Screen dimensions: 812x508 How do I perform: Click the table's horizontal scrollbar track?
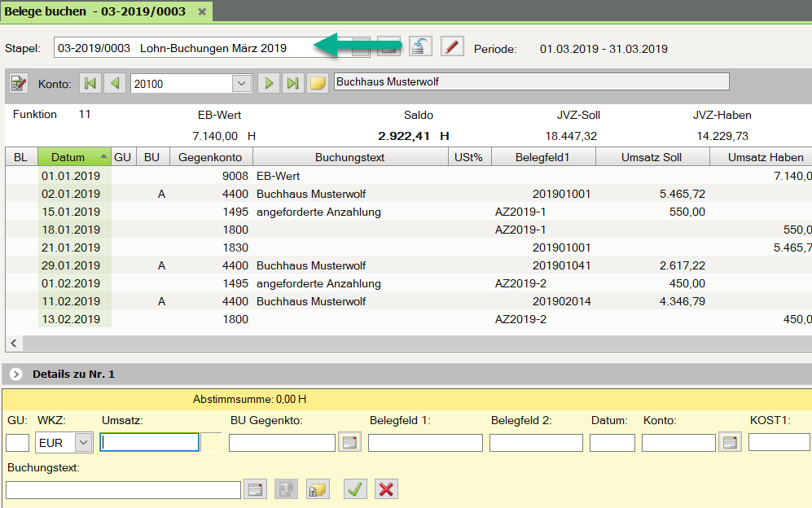(417, 343)
